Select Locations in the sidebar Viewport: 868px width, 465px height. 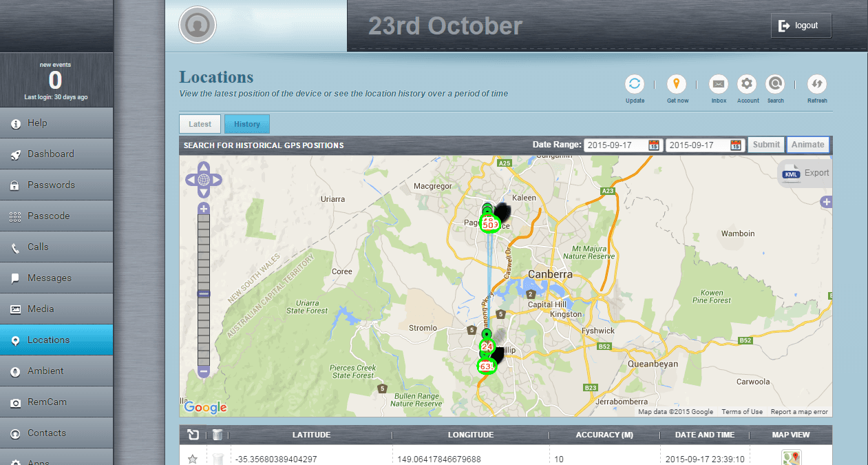[x=56, y=340]
